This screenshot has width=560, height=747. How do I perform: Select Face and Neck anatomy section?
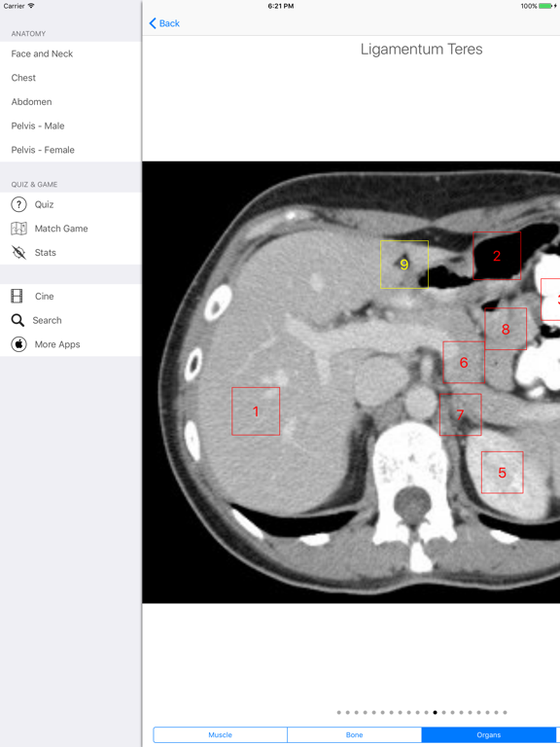pyautogui.click(x=70, y=53)
